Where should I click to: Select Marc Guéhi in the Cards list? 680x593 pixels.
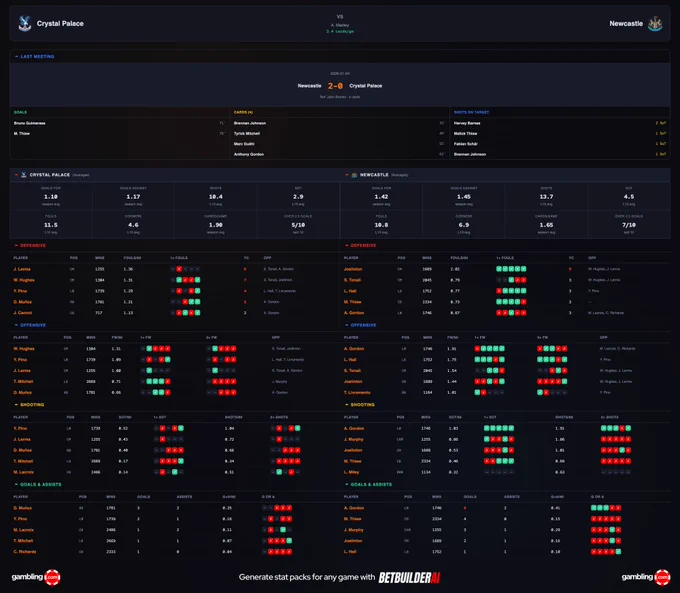click(244, 144)
